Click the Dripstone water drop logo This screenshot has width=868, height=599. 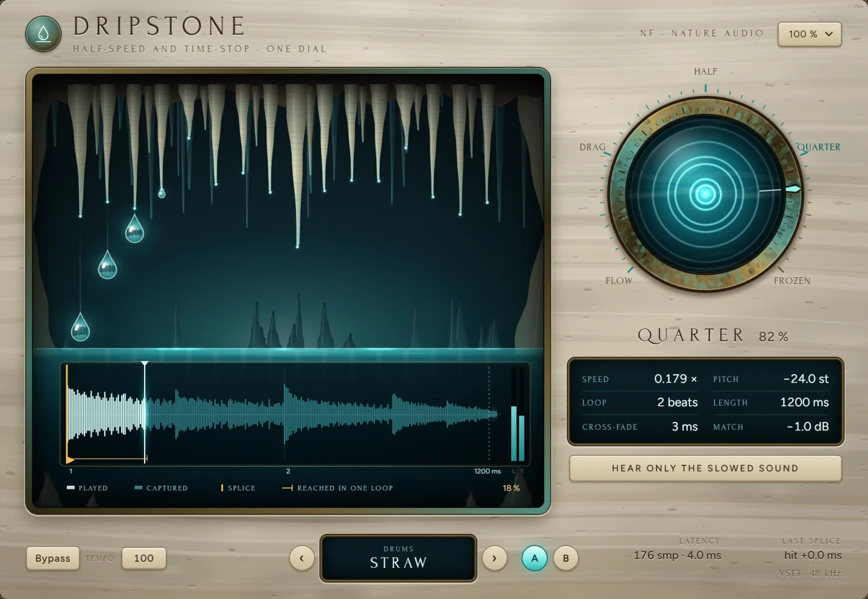(x=43, y=34)
